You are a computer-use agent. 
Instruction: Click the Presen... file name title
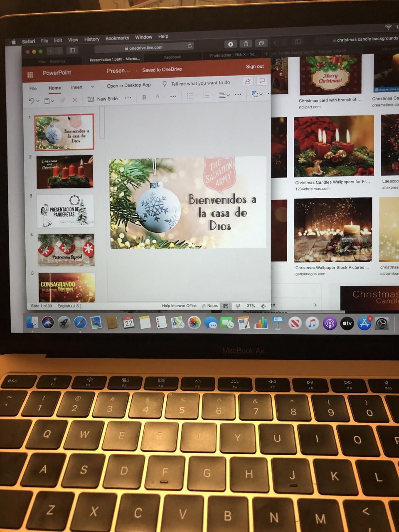pos(118,71)
